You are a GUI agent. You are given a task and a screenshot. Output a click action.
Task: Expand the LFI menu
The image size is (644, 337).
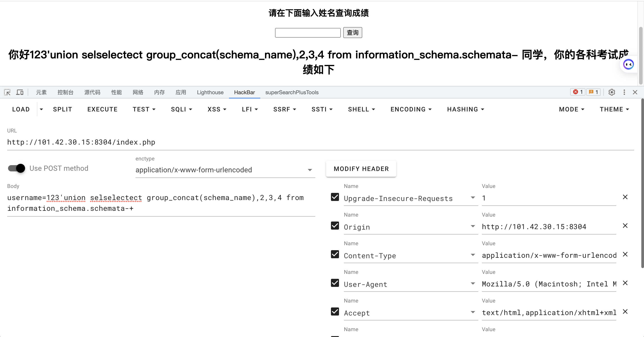tap(250, 109)
